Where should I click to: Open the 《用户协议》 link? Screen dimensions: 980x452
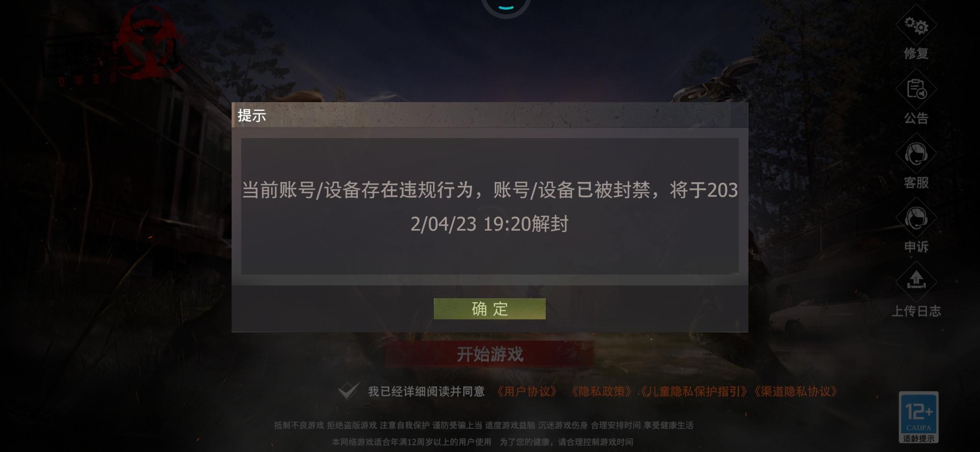pyautogui.click(x=527, y=392)
